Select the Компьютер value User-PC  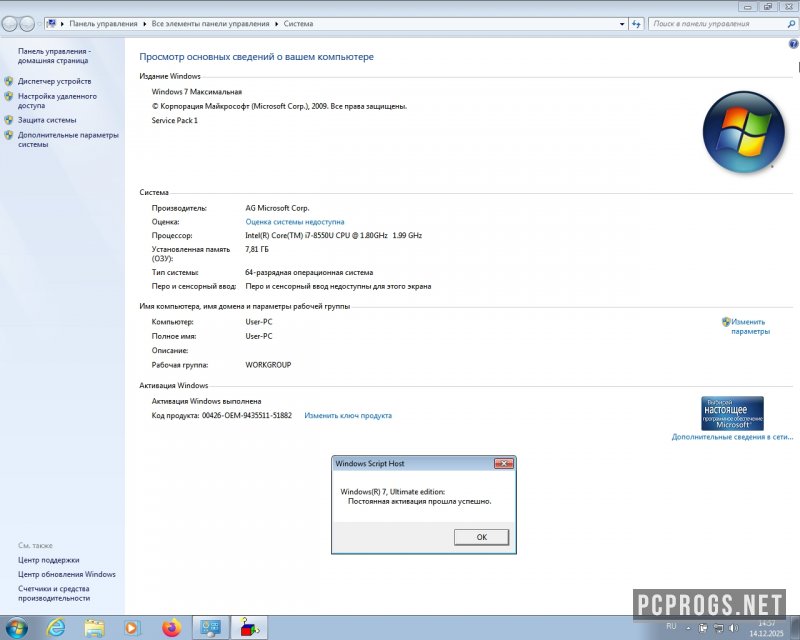coord(259,322)
